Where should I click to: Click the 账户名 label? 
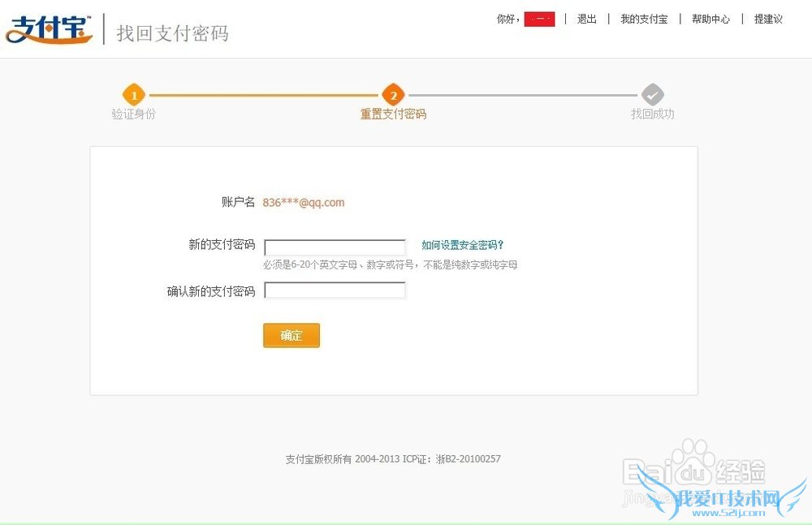238,202
